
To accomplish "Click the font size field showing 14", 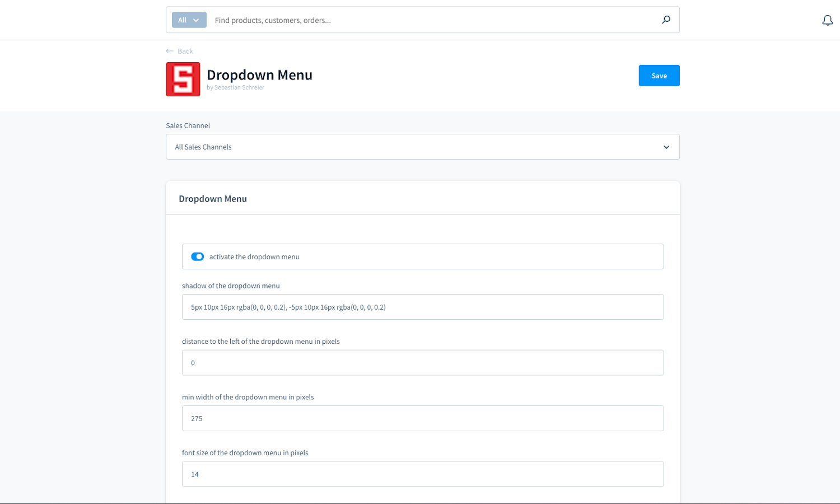I will 422,474.
